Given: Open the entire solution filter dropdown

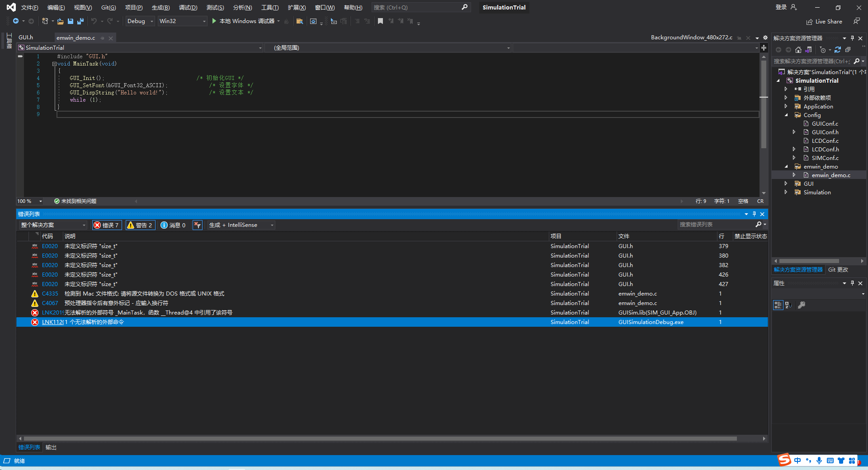Looking at the screenshot, I should coord(53,225).
